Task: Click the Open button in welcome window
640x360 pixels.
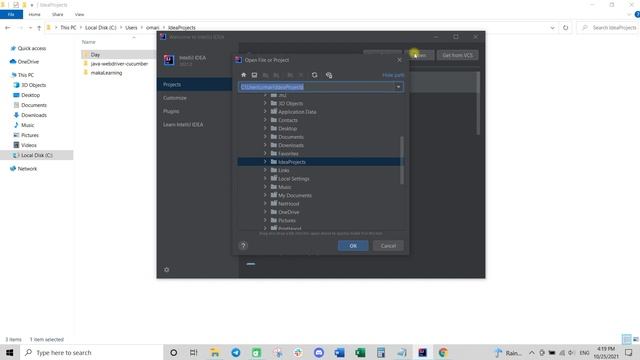Action: pyautogui.click(x=420, y=55)
